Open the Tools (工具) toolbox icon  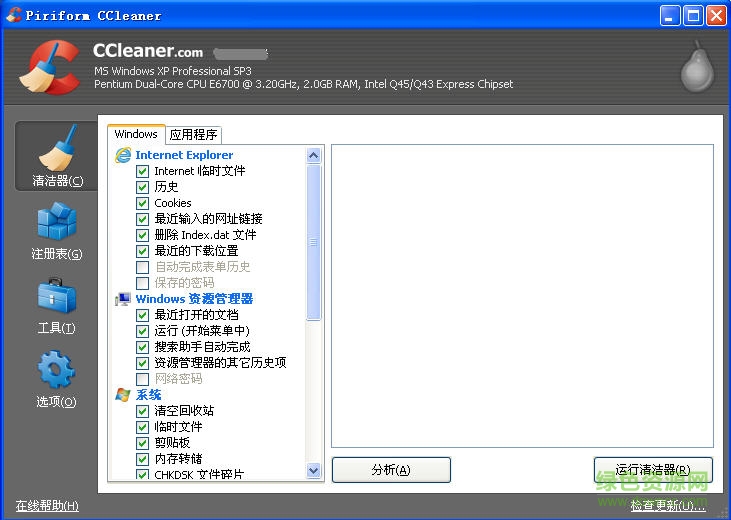tap(57, 296)
